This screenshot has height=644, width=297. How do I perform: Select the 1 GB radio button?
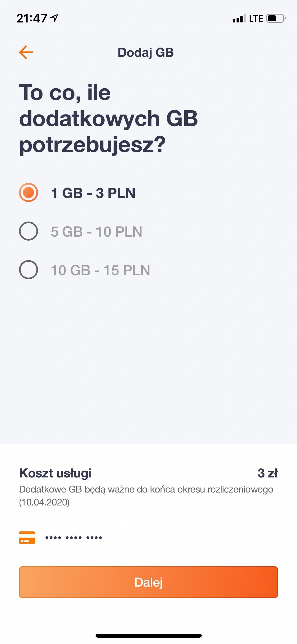[29, 192]
